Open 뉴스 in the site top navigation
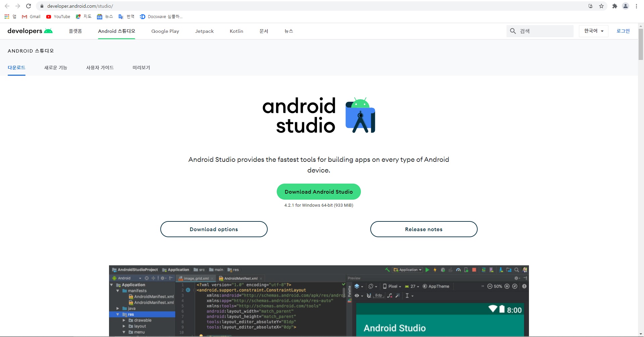Image resolution: width=644 pixels, height=337 pixels. click(x=289, y=31)
